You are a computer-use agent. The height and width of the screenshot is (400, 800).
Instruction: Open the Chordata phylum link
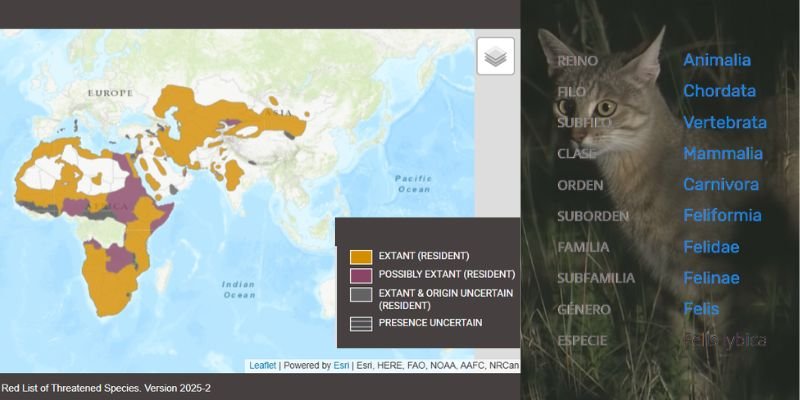(x=719, y=91)
